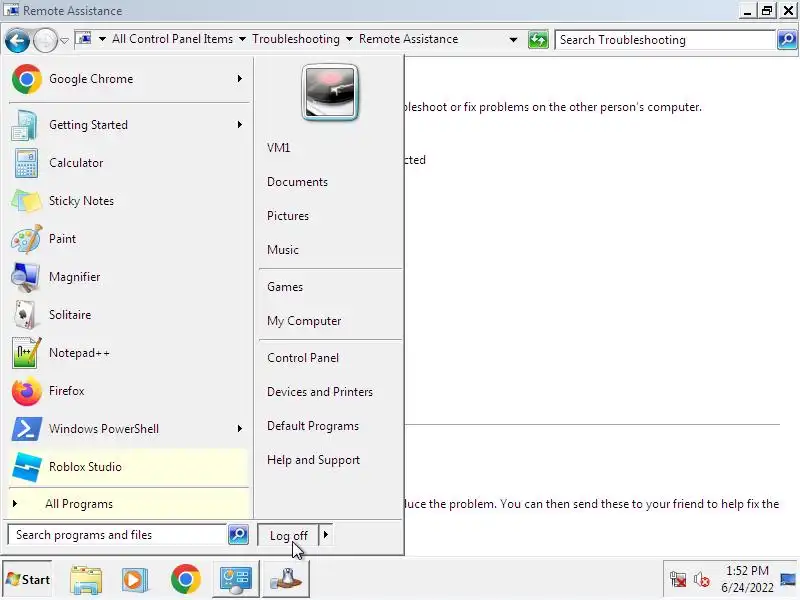Click the address bar location icon

[x=84, y=39]
